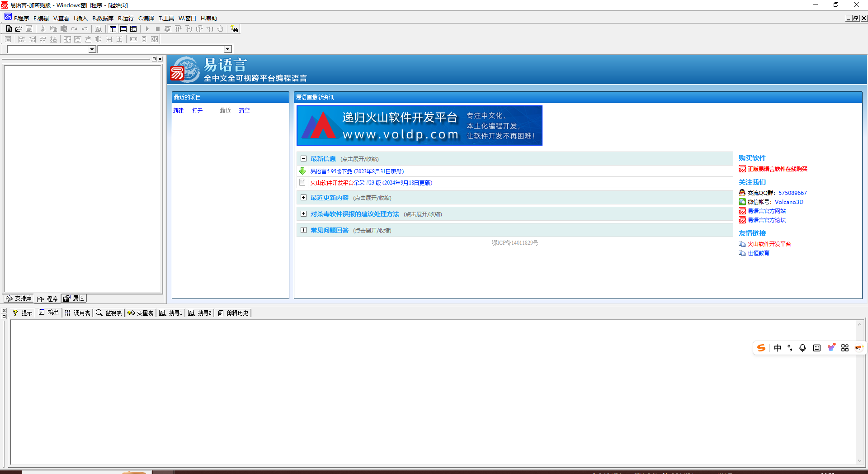Click the Paste clipboard icon
Image resolution: width=868 pixels, height=474 pixels.
(x=64, y=29)
